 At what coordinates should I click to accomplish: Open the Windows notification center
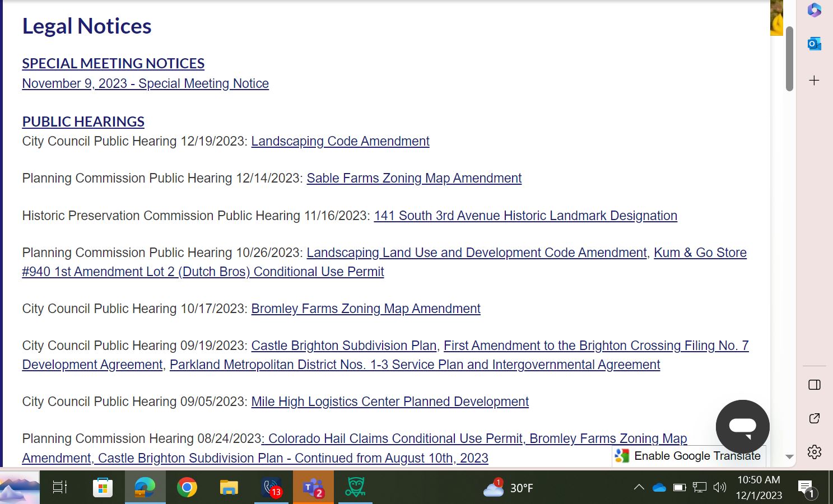[806, 488]
